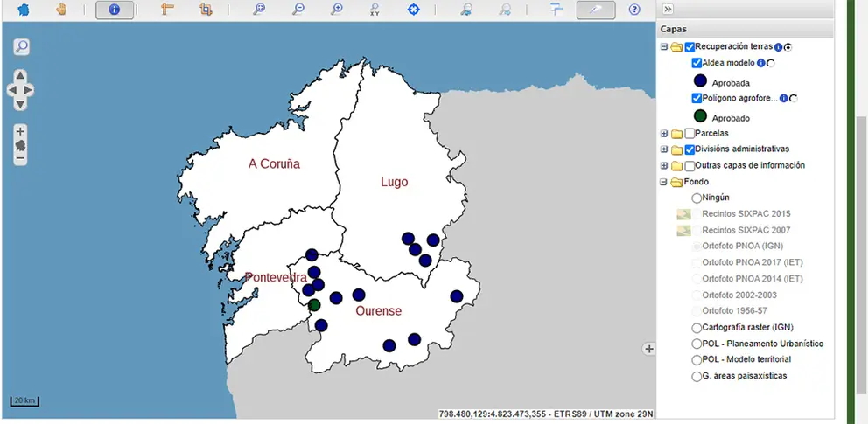868x424 pixels.
Task: Enable the Parcelas layer checkbox
Action: (689, 134)
